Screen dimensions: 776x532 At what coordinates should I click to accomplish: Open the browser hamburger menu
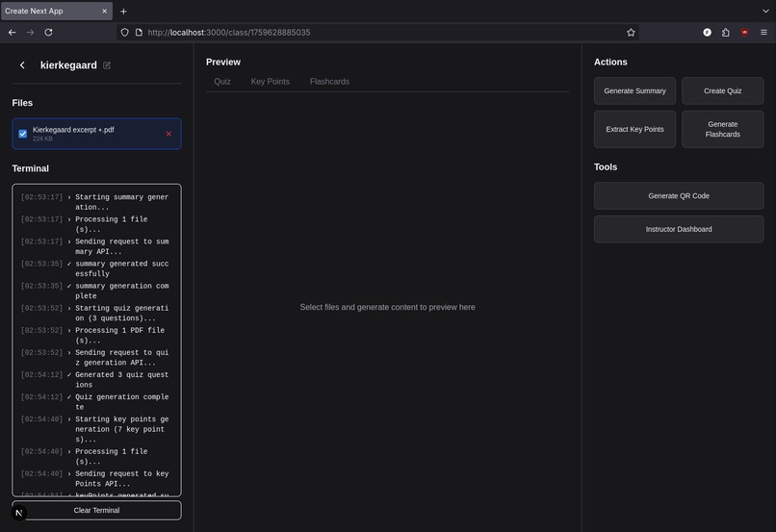(763, 32)
